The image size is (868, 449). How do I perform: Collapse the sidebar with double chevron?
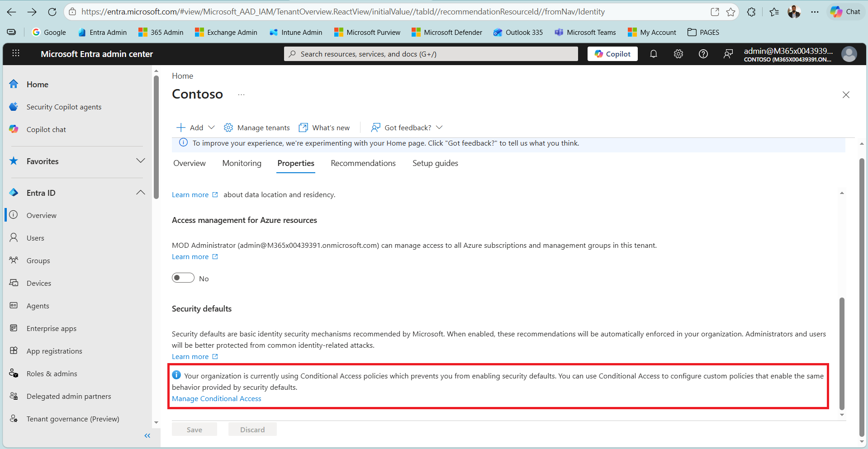pos(147,436)
